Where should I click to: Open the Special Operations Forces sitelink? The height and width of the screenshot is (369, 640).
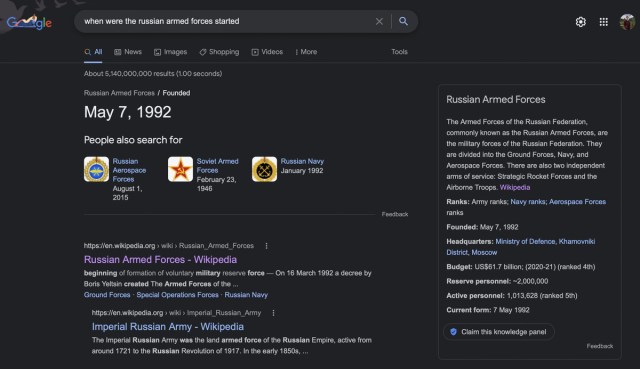(x=178, y=295)
